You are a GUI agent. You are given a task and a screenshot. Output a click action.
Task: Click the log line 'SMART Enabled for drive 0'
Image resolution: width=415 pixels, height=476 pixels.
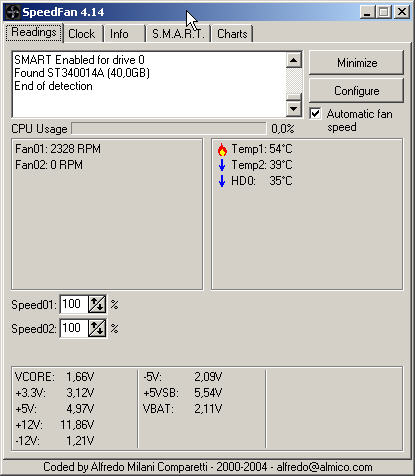point(79,60)
